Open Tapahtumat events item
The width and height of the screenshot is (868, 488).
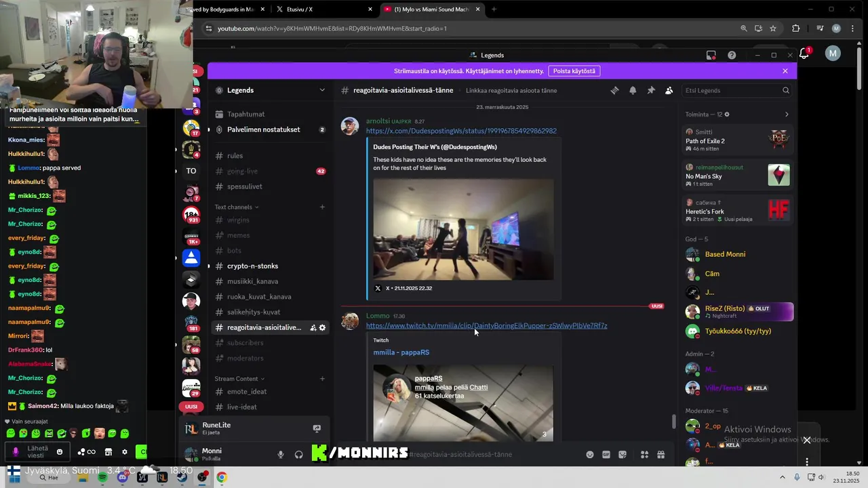[271, 115]
